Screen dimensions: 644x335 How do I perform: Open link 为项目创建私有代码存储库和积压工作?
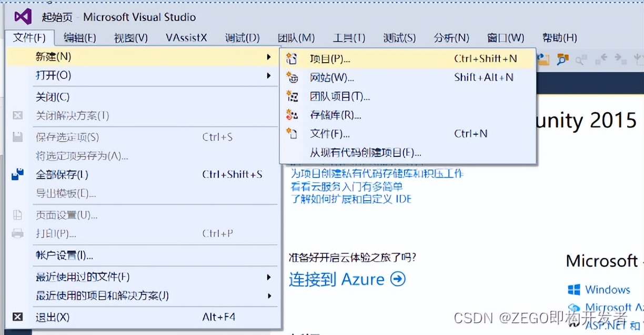[x=377, y=173]
